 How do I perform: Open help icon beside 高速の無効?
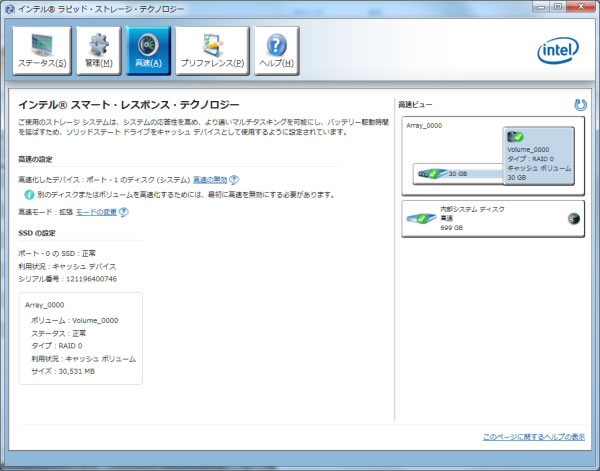(x=234, y=179)
